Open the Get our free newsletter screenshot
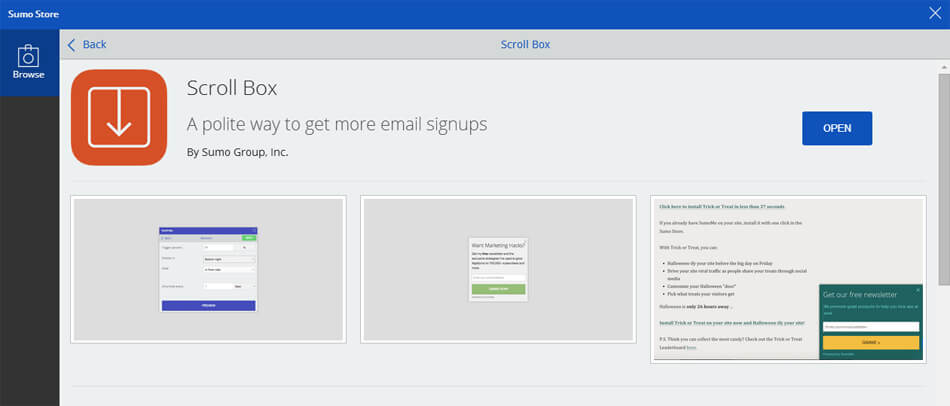950x406 pixels. [788, 279]
